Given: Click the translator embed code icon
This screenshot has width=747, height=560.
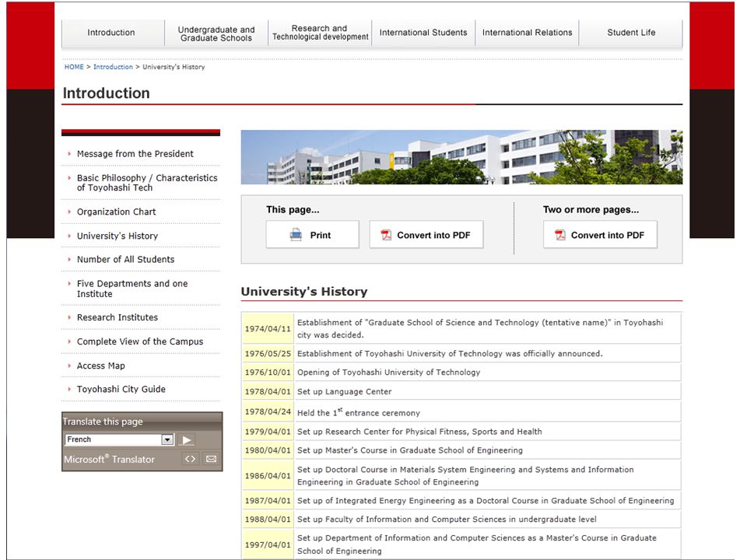Looking at the screenshot, I should 190,459.
